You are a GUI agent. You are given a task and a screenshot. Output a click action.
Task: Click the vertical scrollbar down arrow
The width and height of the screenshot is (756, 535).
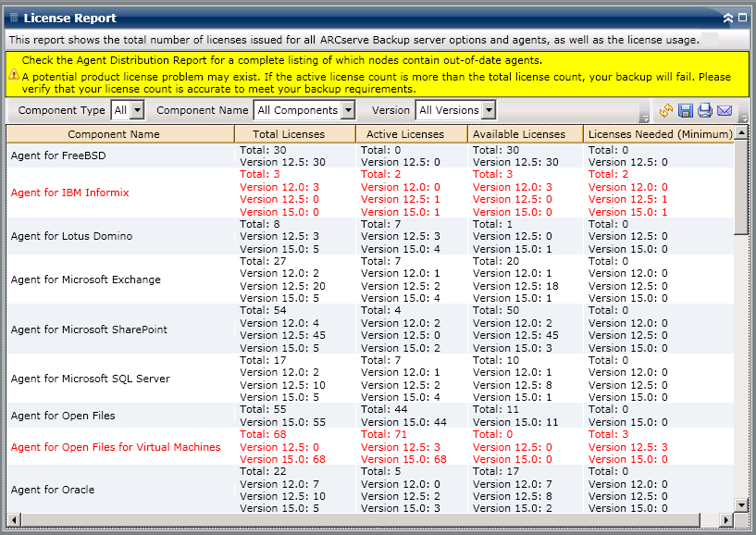coord(741,504)
